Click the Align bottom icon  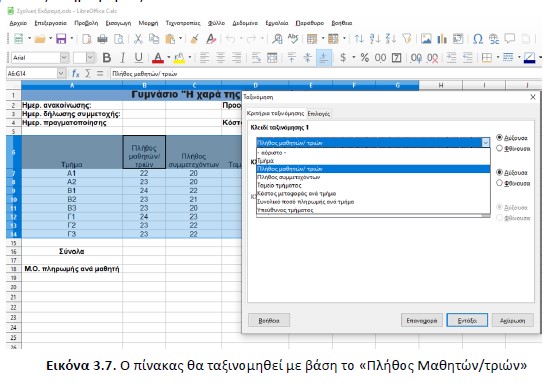[323, 57]
